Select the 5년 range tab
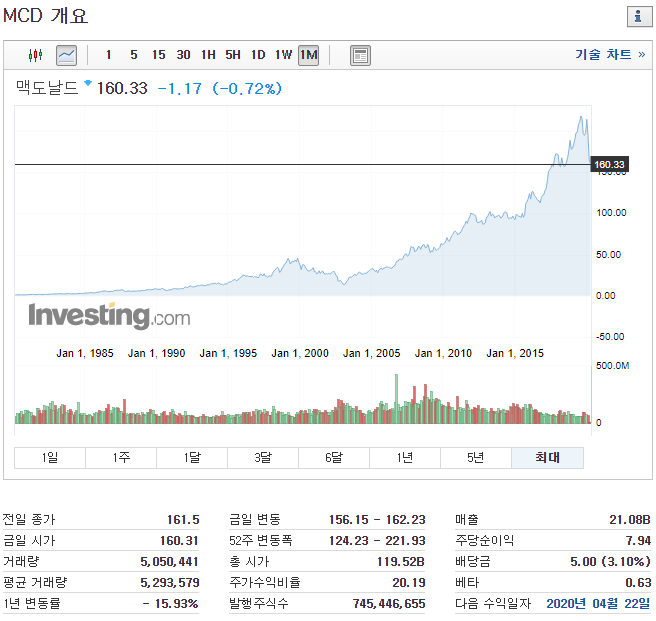Viewport: 656px width, 621px height. 476,457
